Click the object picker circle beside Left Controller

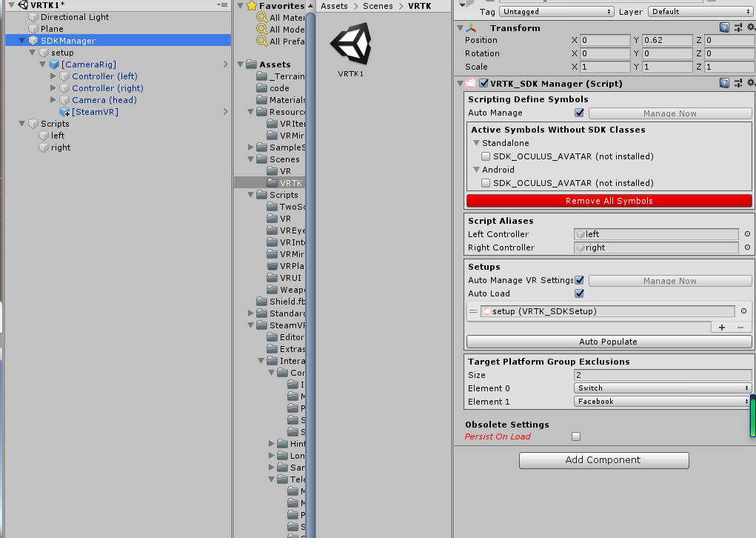[x=746, y=234]
